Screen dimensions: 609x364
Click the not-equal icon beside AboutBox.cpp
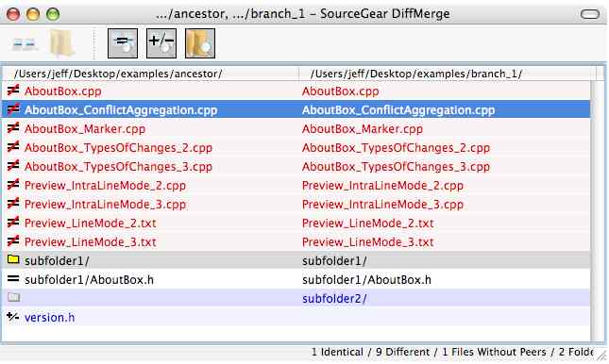pos(13,91)
